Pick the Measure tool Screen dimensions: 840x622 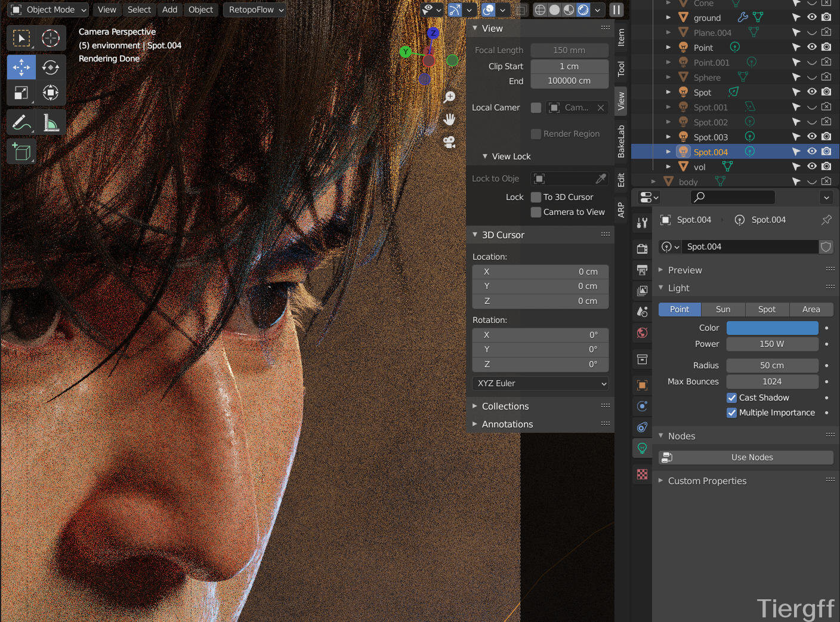[51, 123]
